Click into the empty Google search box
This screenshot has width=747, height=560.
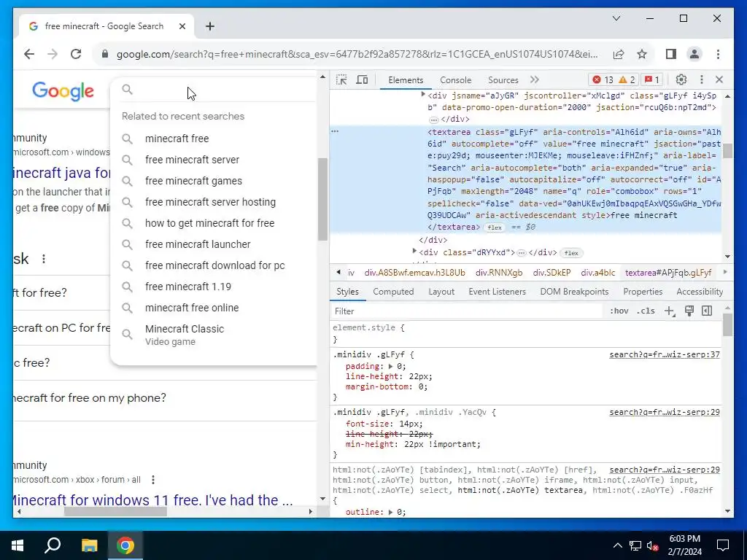[x=224, y=90]
